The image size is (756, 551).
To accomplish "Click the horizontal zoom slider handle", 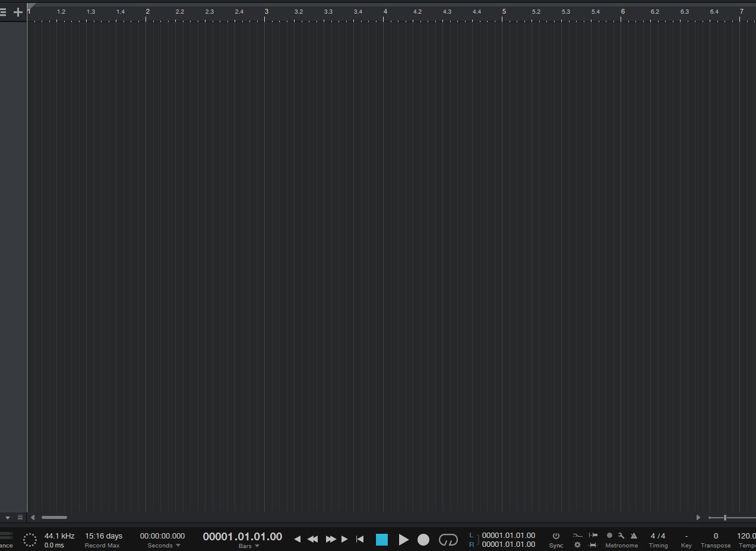I will [725, 518].
